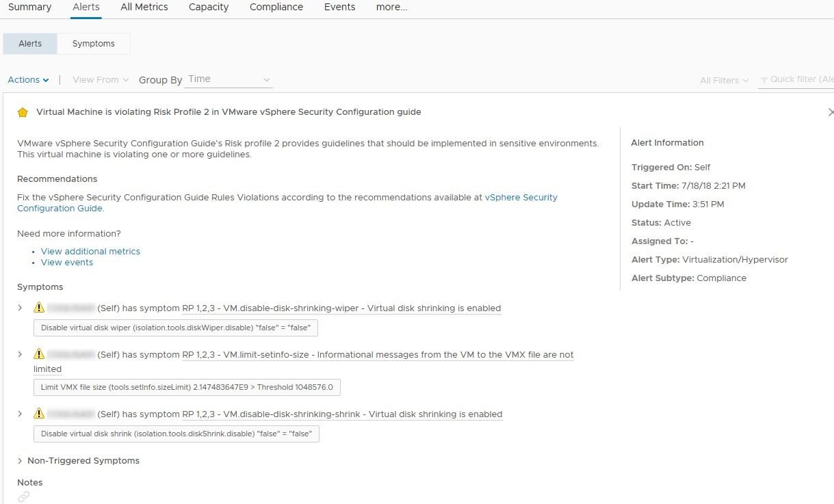Click View additional metrics link
The width and height of the screenshot is (834, 504).
click(x=90, y=252)
